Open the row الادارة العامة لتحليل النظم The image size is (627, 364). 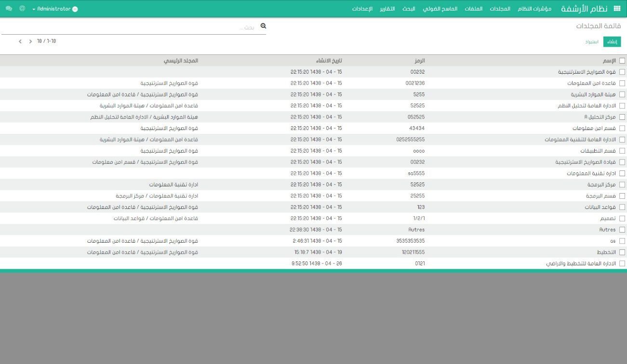313,105
